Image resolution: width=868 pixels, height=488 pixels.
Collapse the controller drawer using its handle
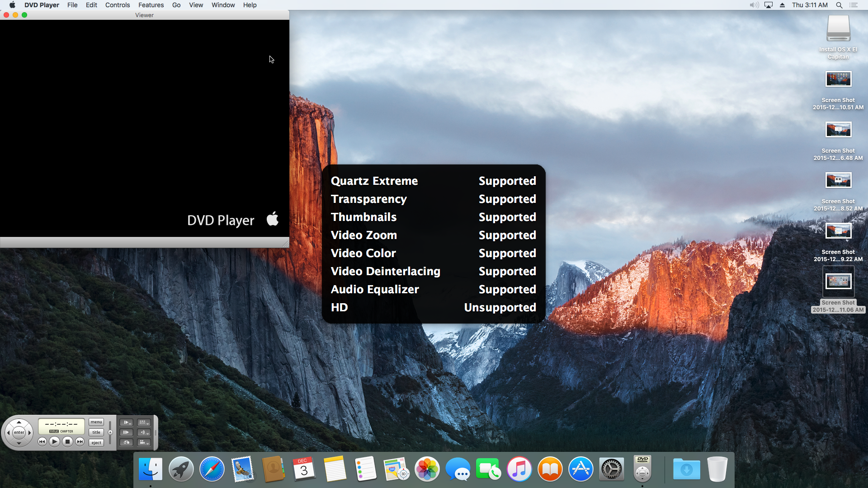156,433
